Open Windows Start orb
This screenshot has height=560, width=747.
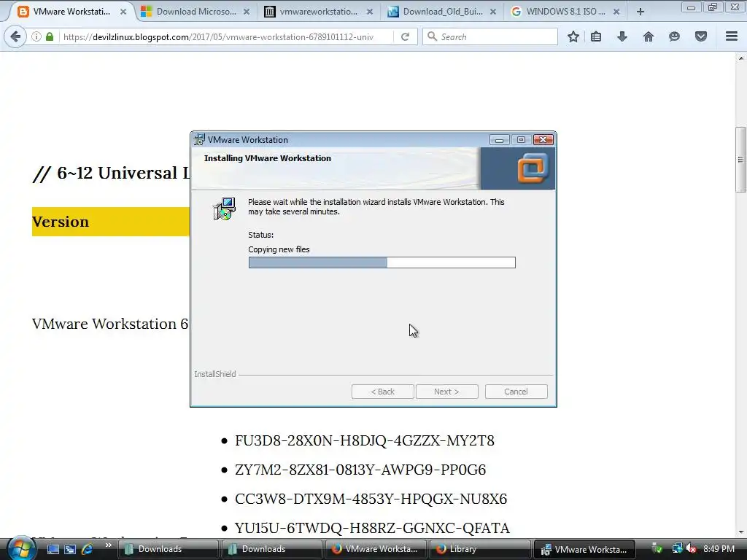point(20,549)
